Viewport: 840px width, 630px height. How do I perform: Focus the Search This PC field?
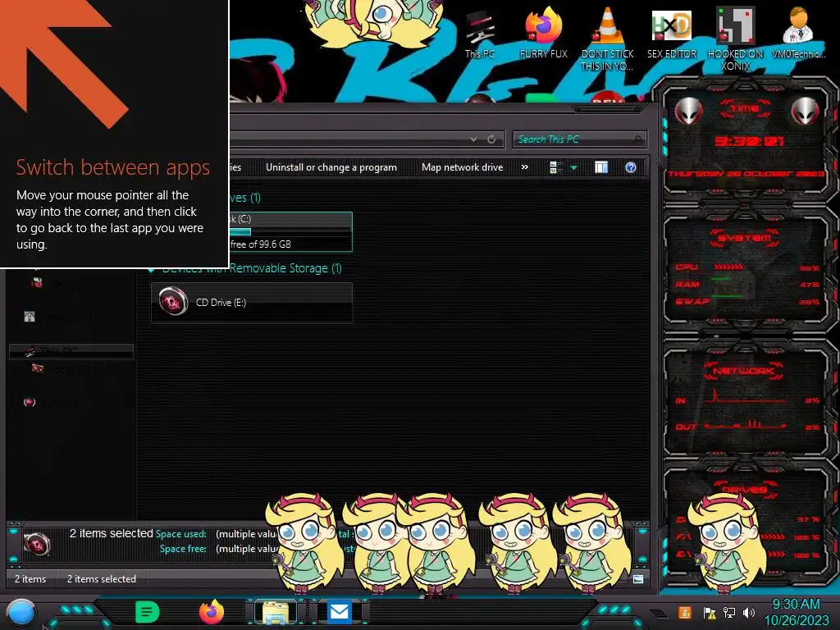[579, 139]
